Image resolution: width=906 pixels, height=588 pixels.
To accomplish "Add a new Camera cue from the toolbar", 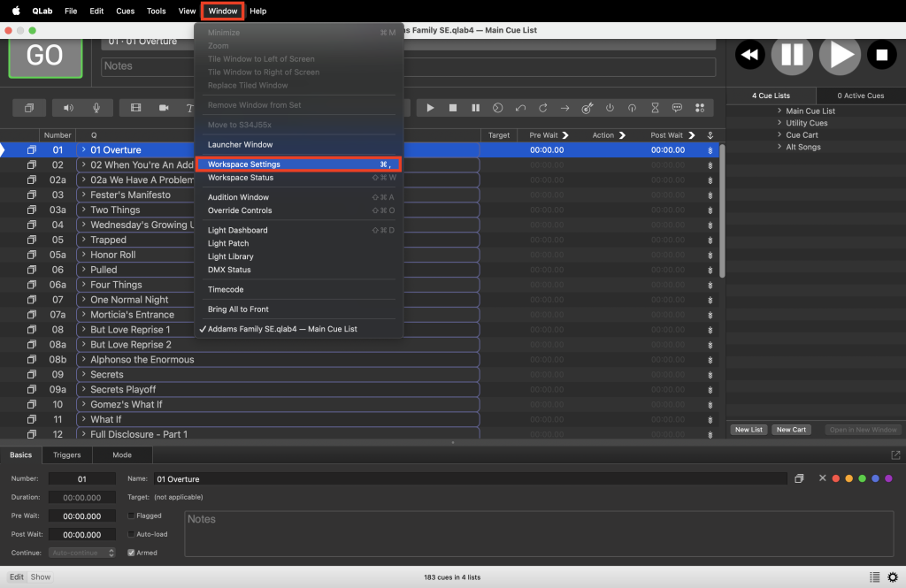I will pos(164,108).
